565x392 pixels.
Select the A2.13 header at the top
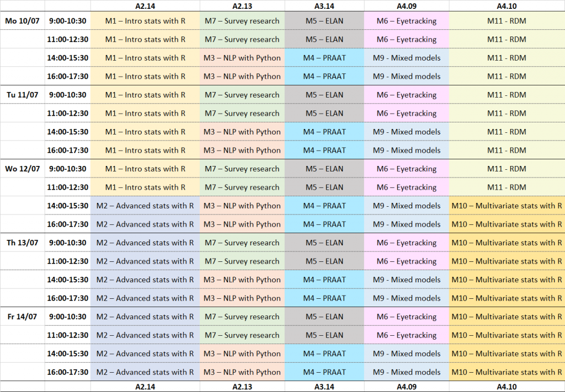(x=242, y=6)
